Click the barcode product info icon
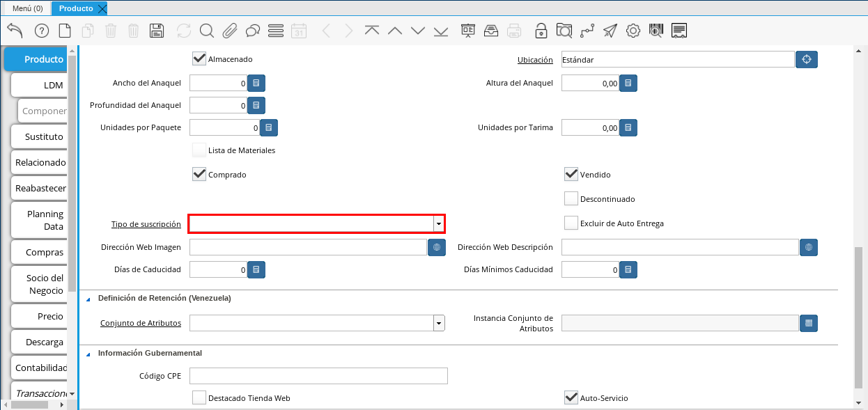This screenshot has height=410, width=868. click(x=656, y=31)
